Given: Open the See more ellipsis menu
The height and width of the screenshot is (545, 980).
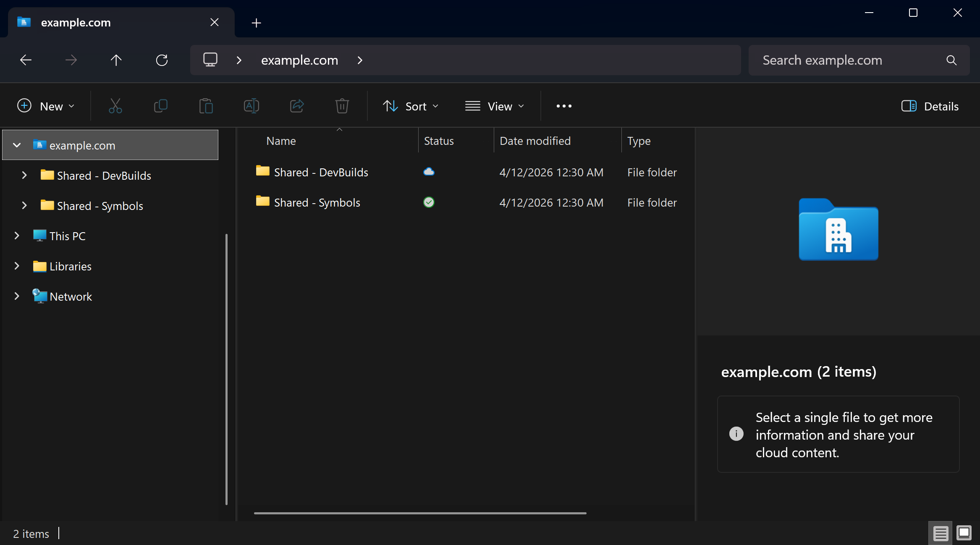Looking at the screenshot, I should click(563, 106).
